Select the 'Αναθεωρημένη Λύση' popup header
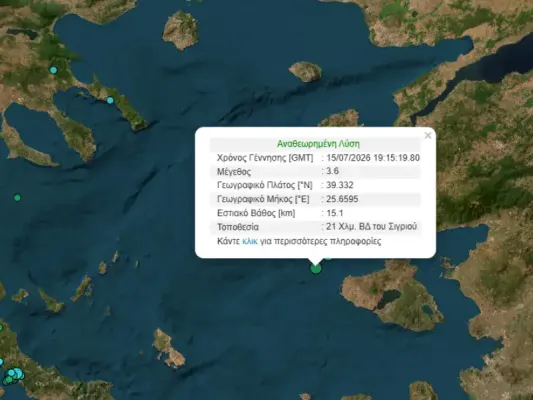Screen dimensions: 533x400 click(x=318, y=144)
